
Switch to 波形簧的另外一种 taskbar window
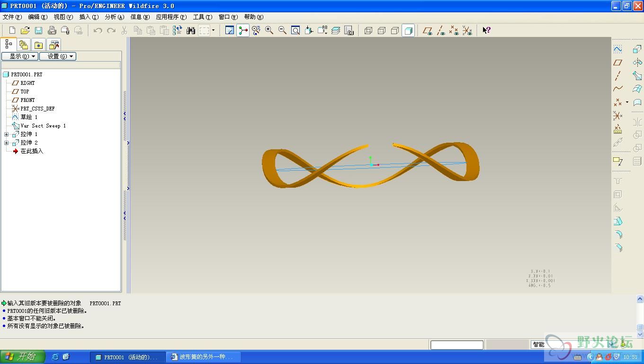(x=204, y=357)
